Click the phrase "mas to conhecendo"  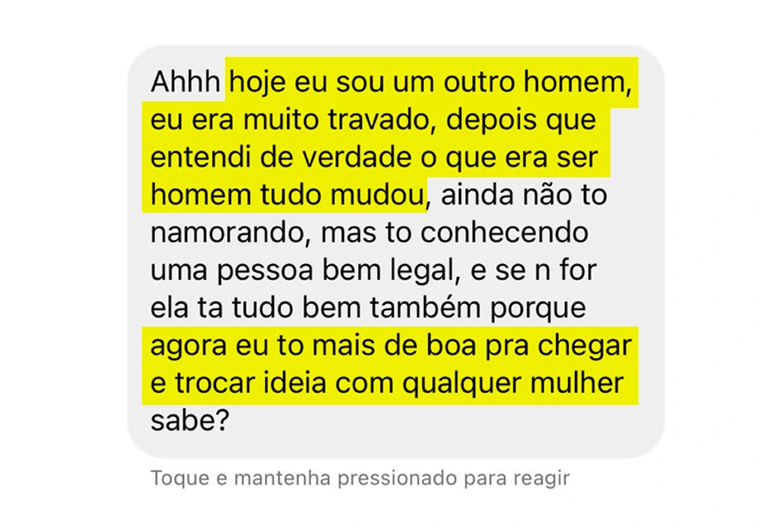455,233
